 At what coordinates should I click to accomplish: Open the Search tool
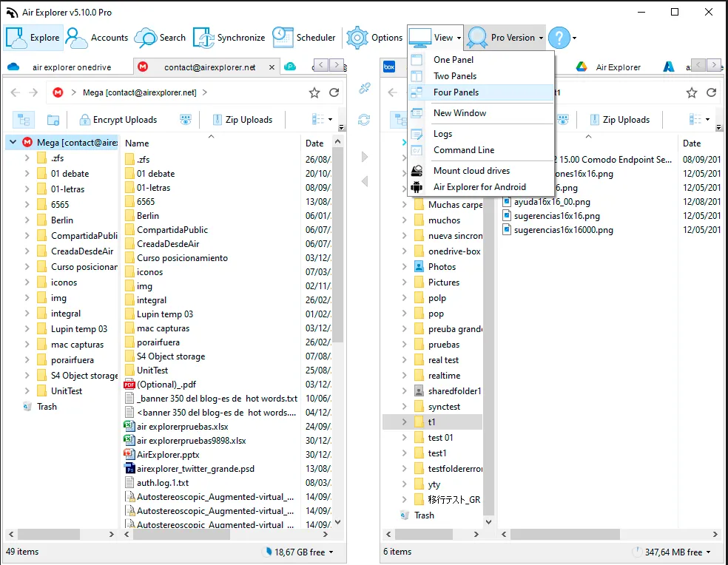point(161,38)
